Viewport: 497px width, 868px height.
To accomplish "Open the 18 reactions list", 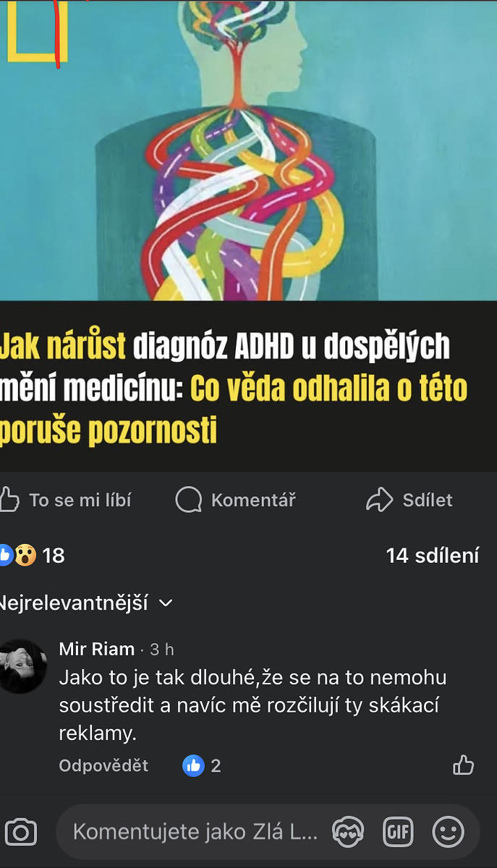I will click(33, 556).
